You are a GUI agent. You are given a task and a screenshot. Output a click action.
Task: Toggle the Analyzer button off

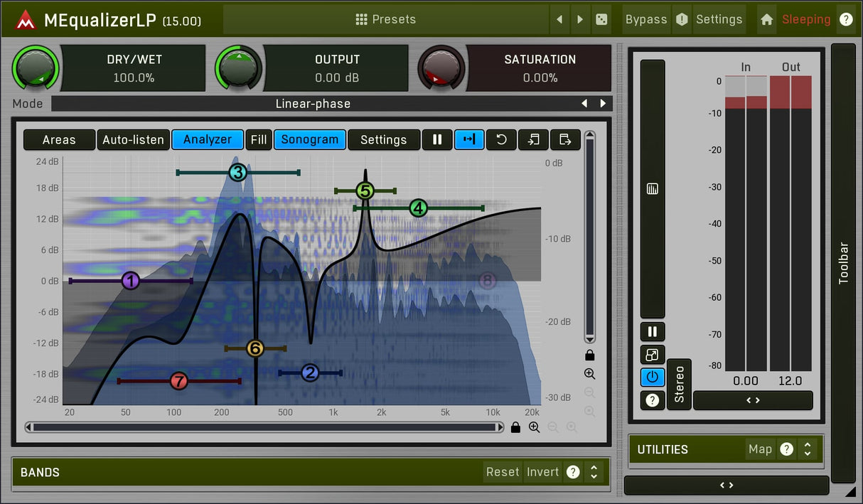pos(208,139)
